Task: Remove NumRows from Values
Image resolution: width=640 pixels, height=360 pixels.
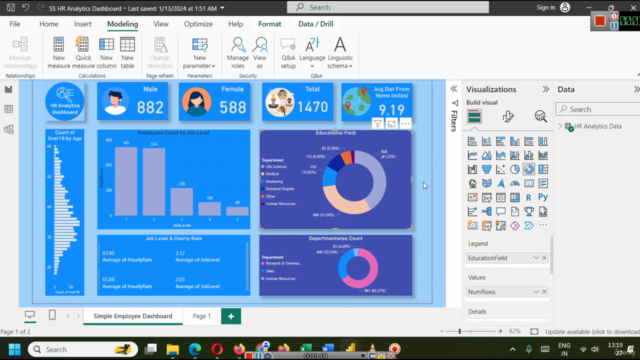Action: coord(544,292)
